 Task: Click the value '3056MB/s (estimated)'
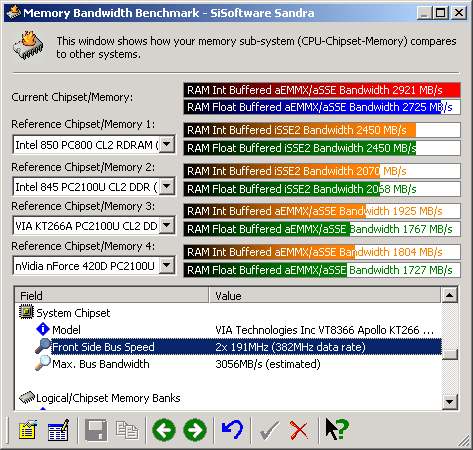tap(268, 364)
